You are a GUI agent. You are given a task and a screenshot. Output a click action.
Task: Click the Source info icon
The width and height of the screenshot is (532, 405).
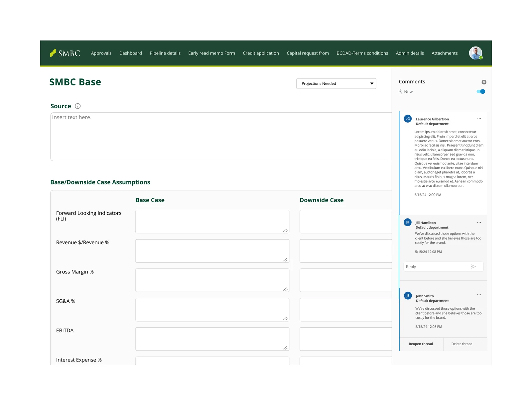tap(78, 106)
